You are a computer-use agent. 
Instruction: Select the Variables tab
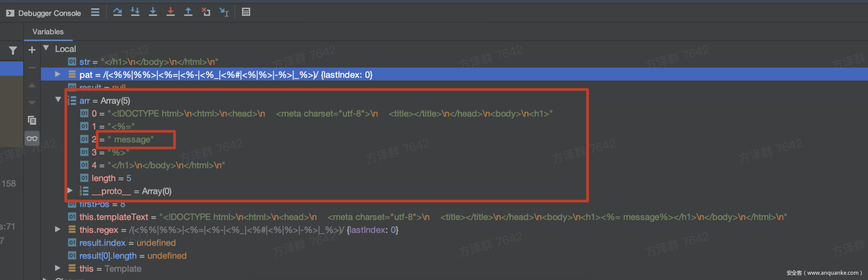click(x=48, y=32)
